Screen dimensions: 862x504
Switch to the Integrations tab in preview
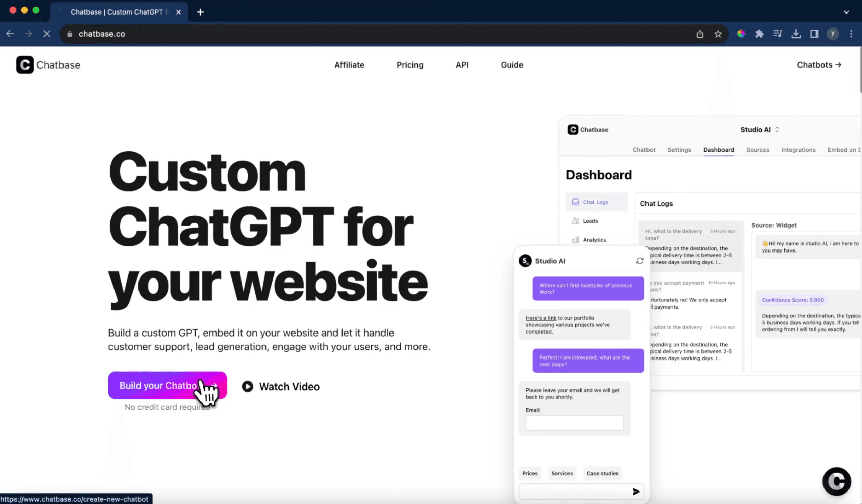click(x=798, y=150)
